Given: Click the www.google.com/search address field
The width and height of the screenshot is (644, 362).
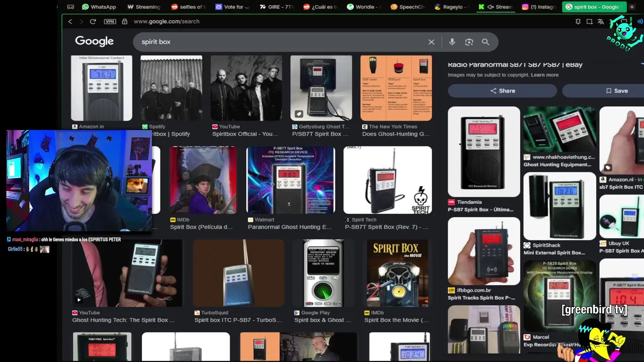Looking at the screenshot, I should point(167,22).
